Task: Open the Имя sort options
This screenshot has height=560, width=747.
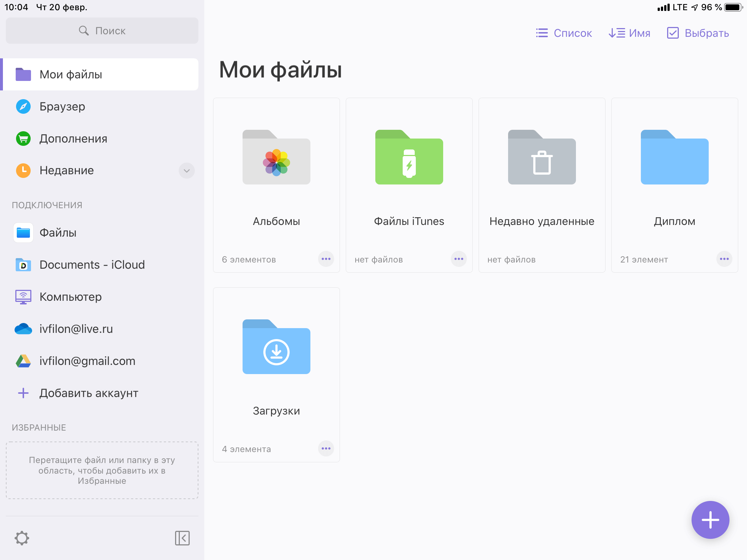Action: pos(630,33)
